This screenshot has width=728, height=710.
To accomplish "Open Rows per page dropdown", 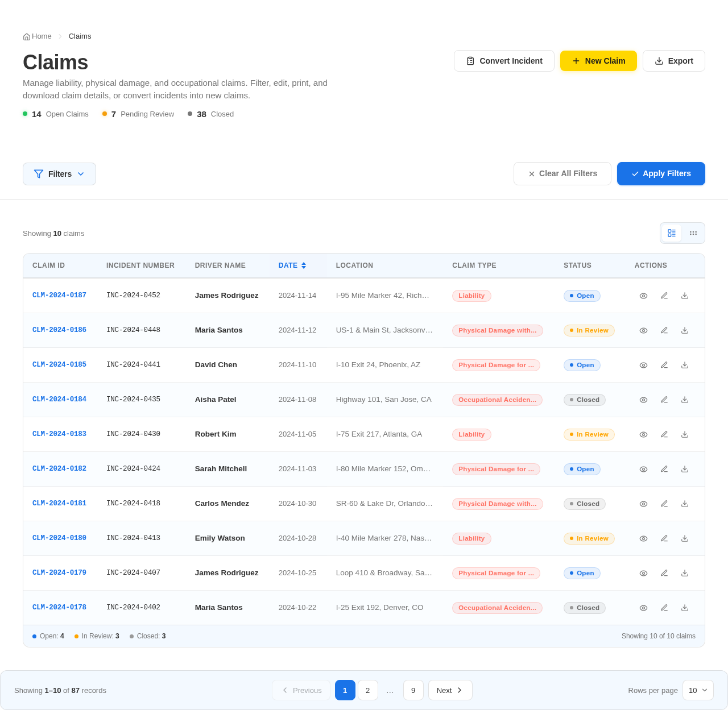I will pos(698,690).
